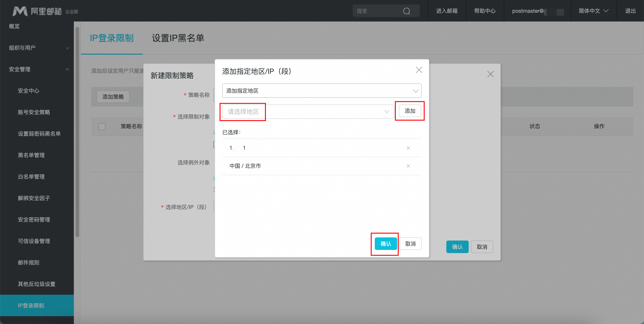Remove the first selected IP entry
644x324 pixels.
point(408,148)
